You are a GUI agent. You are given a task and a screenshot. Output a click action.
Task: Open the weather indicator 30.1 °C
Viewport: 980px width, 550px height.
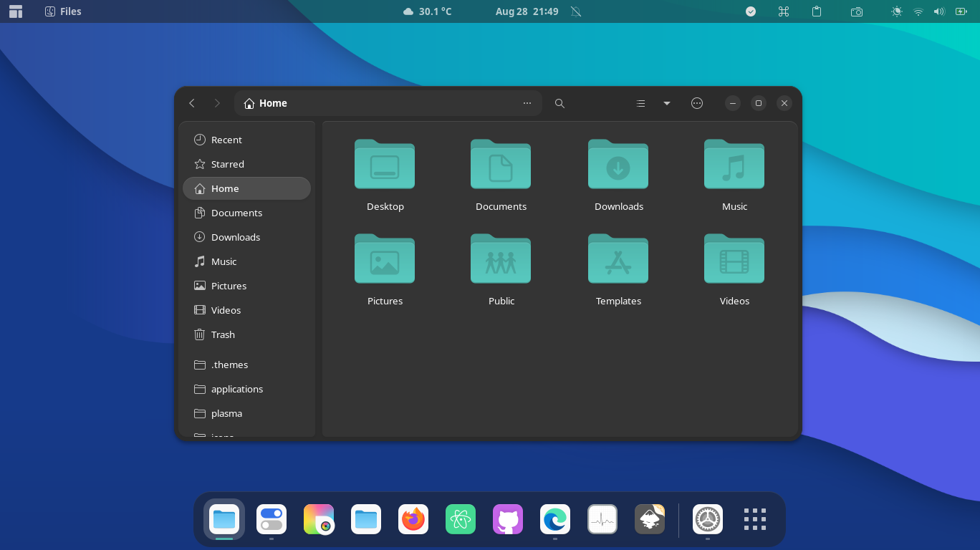point(427,11)
